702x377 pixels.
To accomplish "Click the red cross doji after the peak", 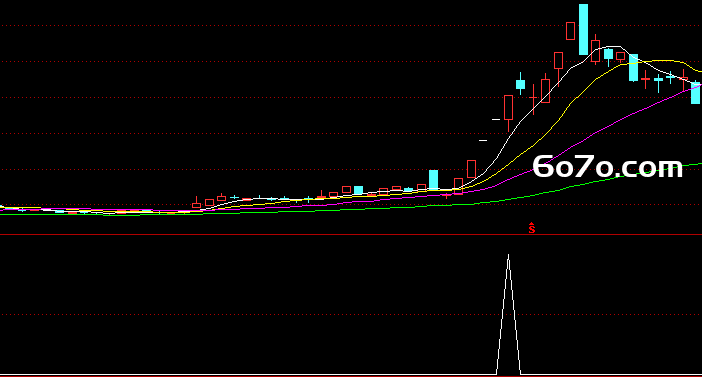I will (x=645, y=79).
